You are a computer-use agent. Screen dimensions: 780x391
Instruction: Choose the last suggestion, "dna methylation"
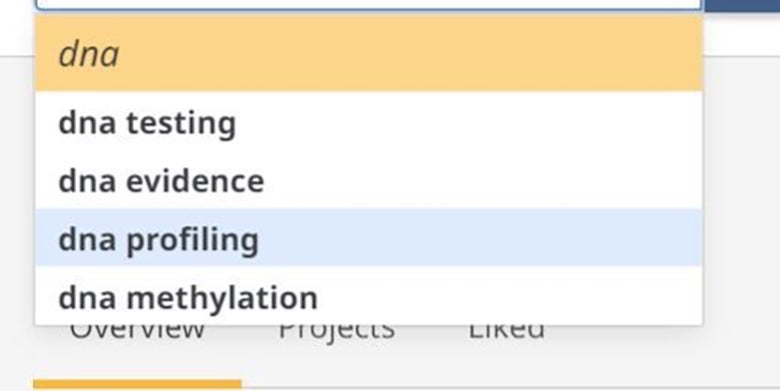pos(369,296)
